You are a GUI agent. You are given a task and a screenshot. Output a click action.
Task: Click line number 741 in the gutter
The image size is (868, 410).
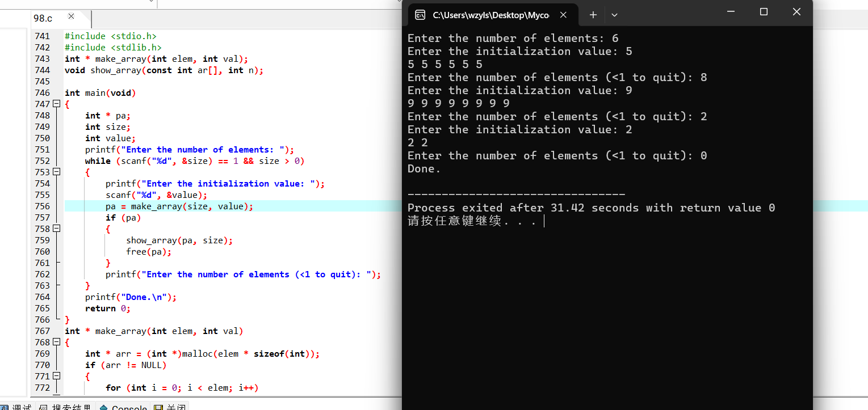tap(42, 36)
